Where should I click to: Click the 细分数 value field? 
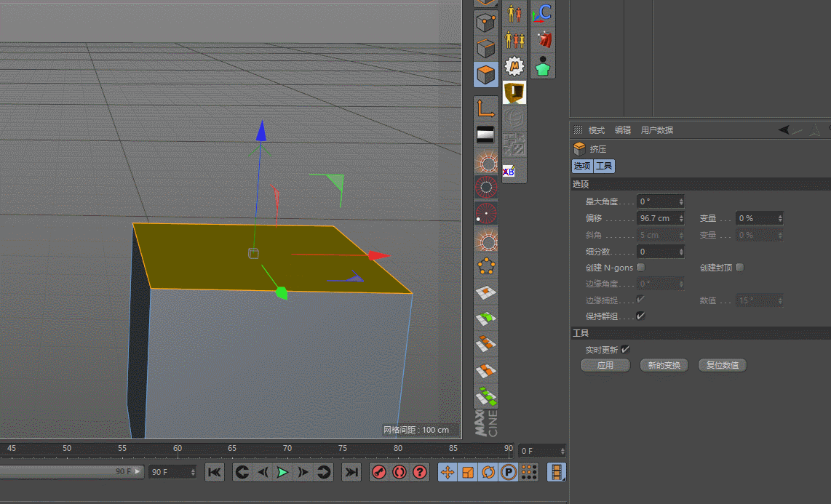click(657, 252)
